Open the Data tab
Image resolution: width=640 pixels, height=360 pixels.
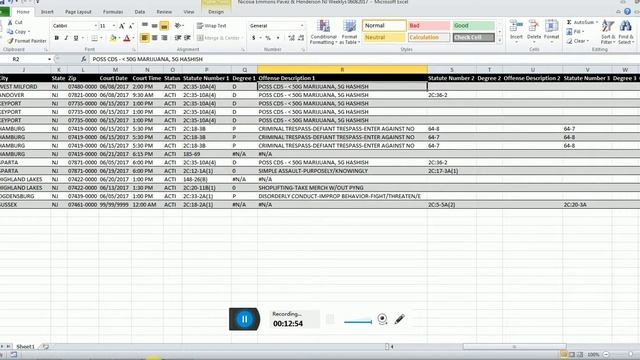[140, 12]
